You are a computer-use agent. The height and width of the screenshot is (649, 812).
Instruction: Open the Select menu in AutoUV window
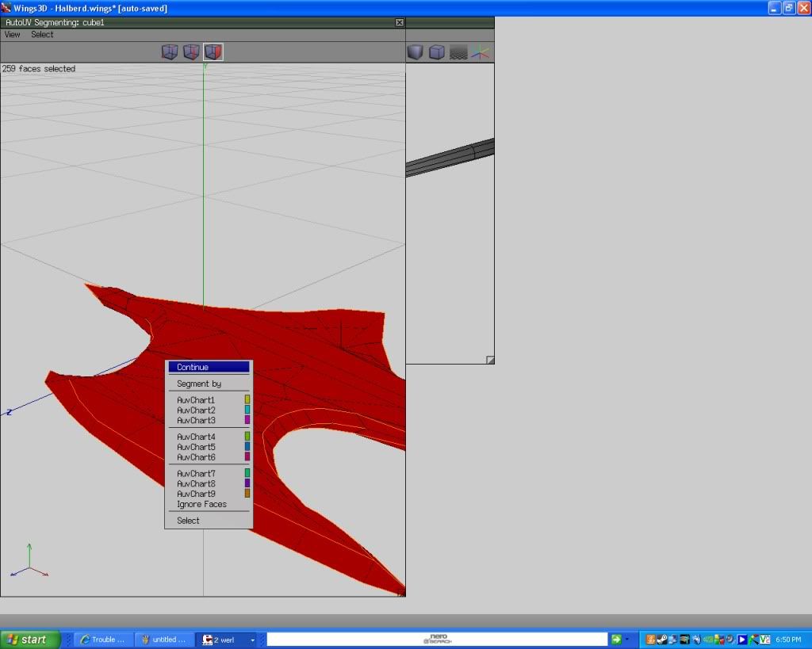[42, 34]
